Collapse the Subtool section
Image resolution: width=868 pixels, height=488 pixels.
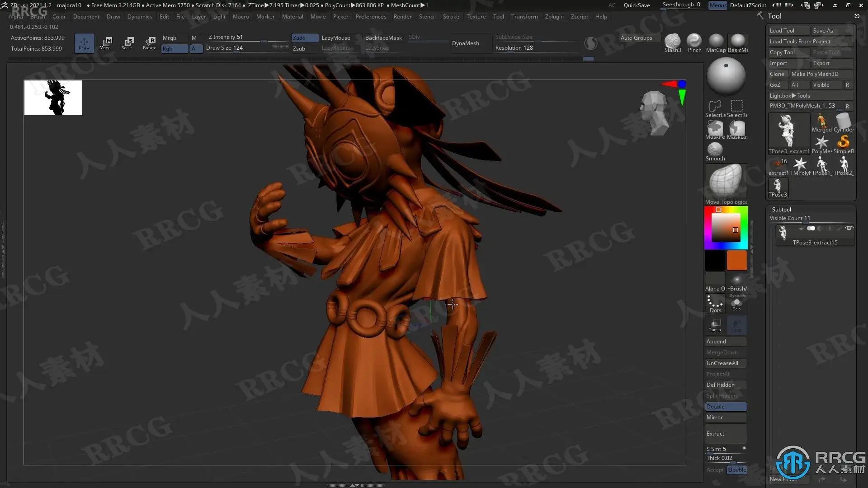(x=781, y=210)
